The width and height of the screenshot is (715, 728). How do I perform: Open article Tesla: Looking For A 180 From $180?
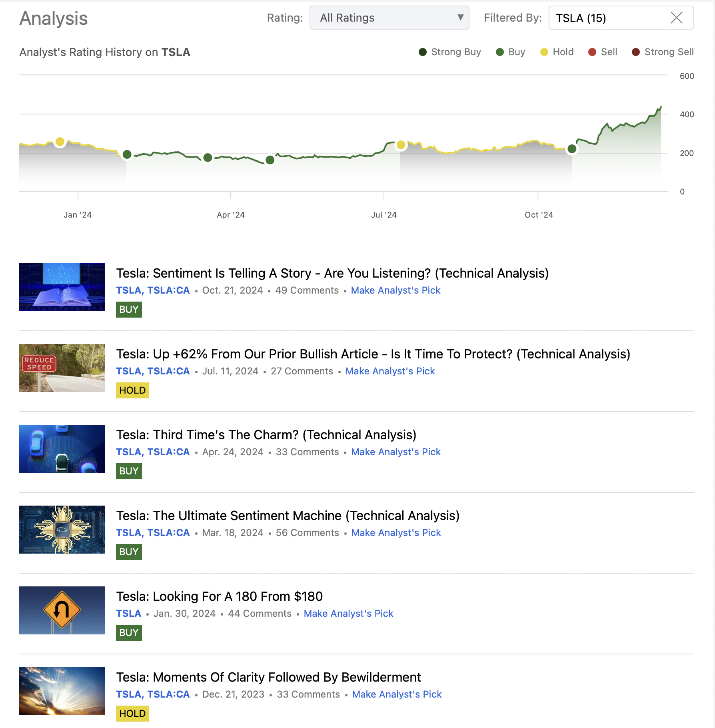point(219,596)
